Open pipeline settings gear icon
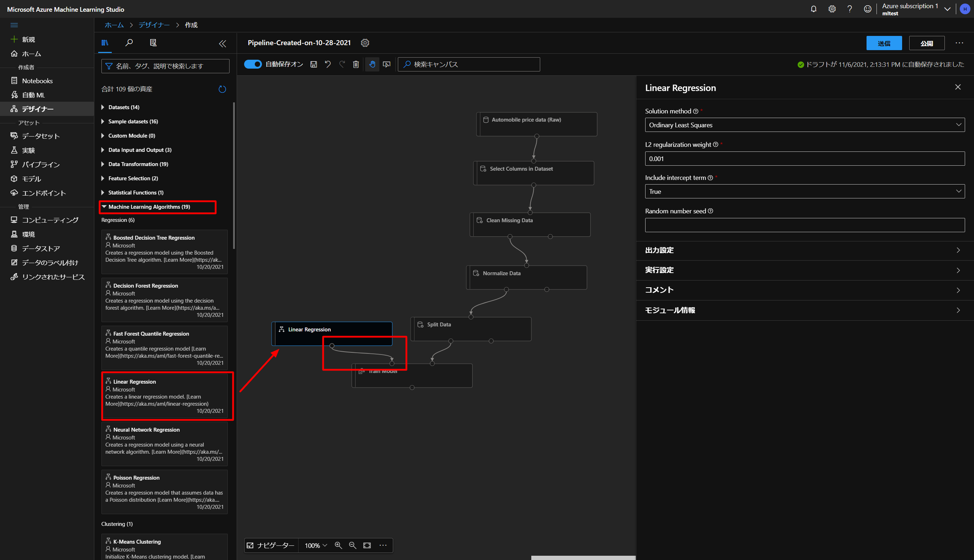Viewport: 974px width, 560px height. pos(365,43)
